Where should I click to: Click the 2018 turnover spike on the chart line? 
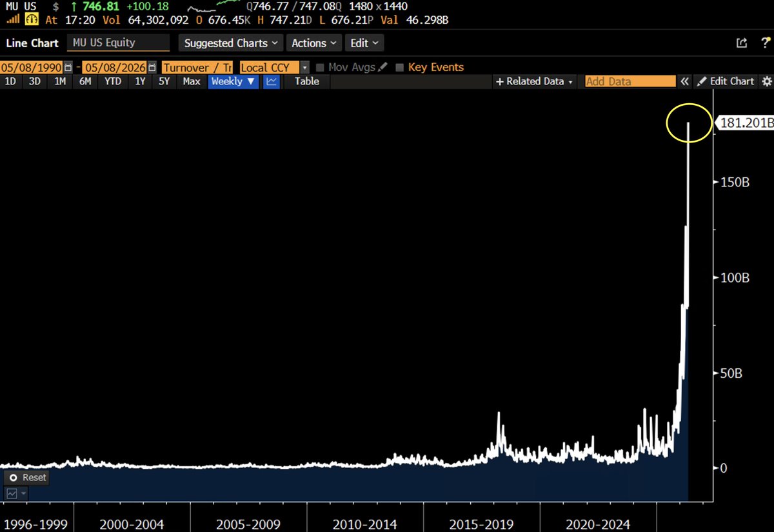498,414
